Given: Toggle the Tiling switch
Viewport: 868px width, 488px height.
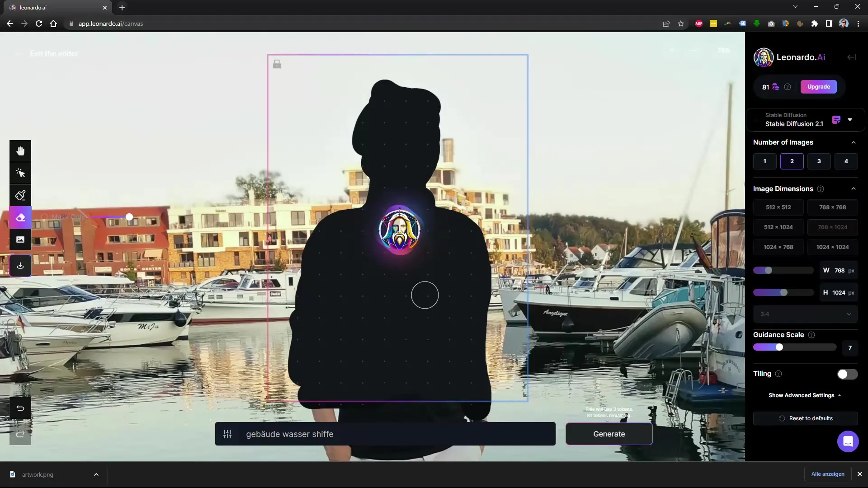Looking at the screenshot, I should click(847, 374).
